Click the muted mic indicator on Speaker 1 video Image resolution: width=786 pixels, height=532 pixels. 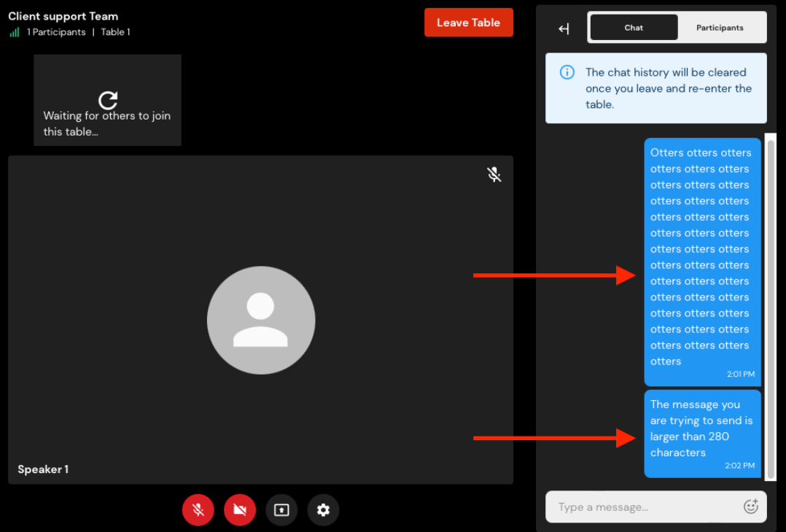494,174
